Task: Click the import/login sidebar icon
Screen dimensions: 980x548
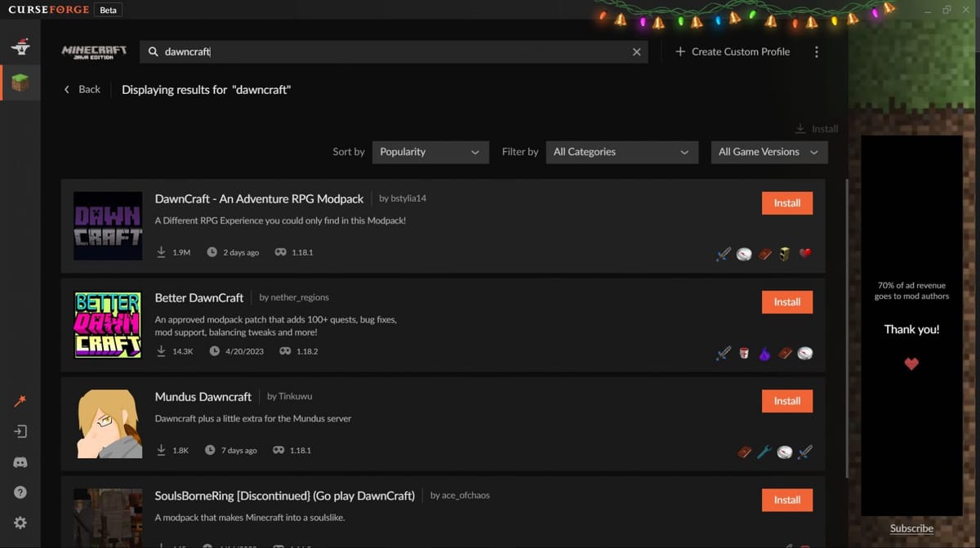Action: [x=20, y=431]
